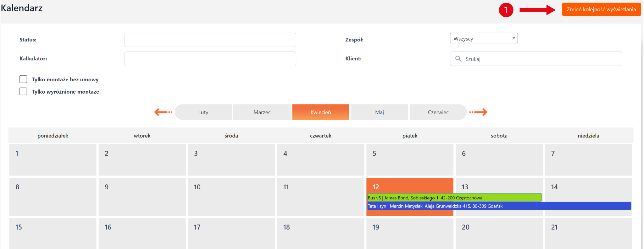The image size is (644, 249).
Task: Open the Zespół dropdown showing Wszyscy
Action: [484, 38]
